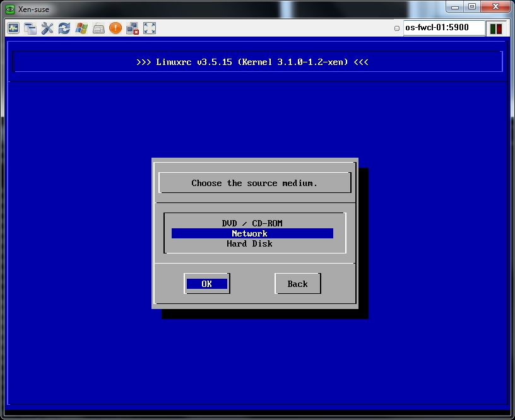The width and height of the screenshot is (515, 420).
Task: Click the Windows logo toolbar icon
Action: point(81,28)
